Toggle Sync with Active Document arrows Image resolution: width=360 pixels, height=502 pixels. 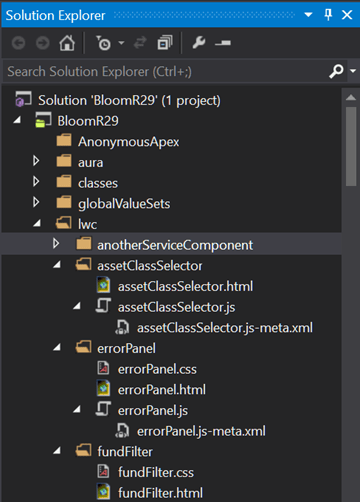click(x=140, y=43)
